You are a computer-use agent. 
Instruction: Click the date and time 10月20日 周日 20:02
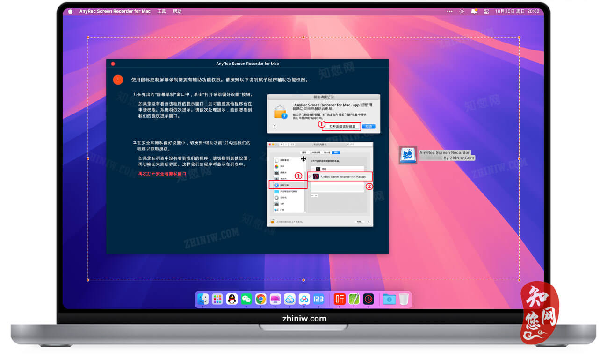[517, 11]
